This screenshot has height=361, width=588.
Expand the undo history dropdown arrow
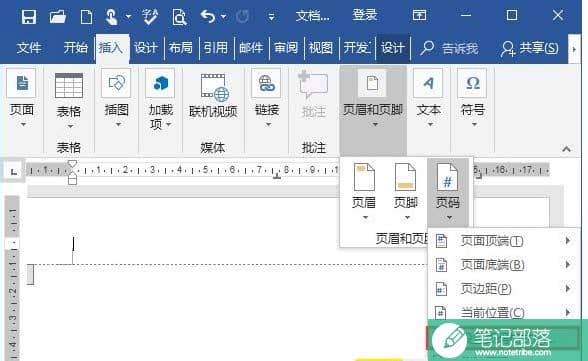click(x=224, y=16)
